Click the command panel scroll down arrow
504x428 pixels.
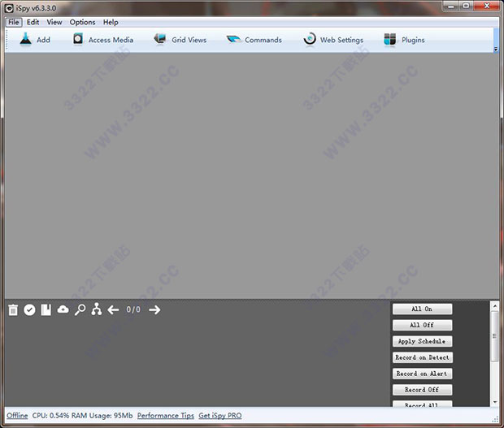pos(495,402)
